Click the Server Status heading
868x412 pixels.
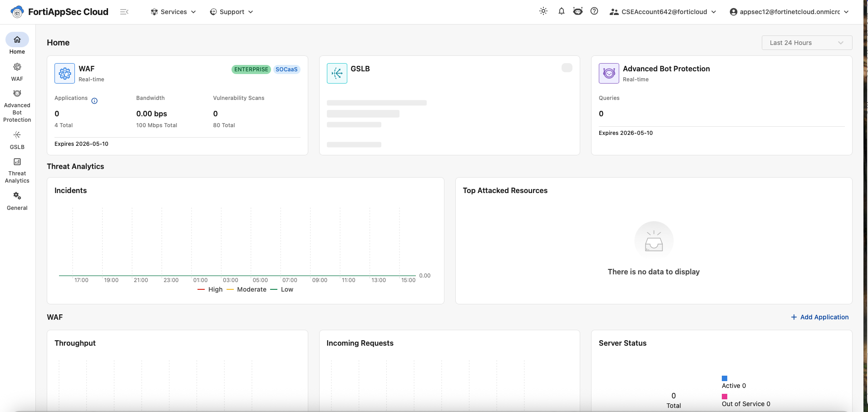click(x=622, y=343)
